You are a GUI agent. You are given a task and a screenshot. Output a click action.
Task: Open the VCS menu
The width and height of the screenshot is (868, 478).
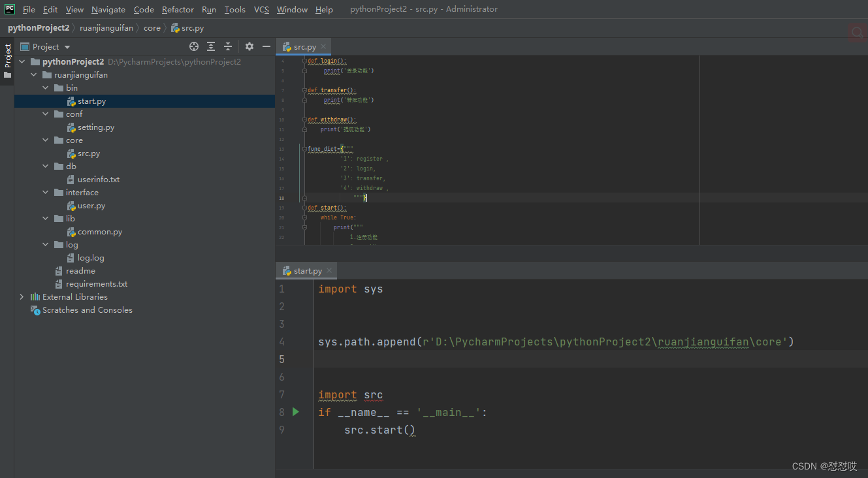(261, 9)
